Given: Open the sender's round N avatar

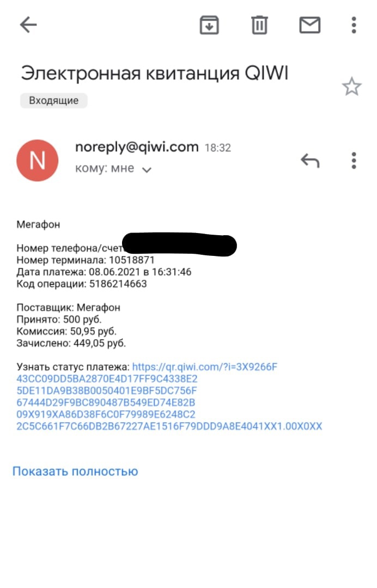Looking at the screenshot, I should click(38, 160).
